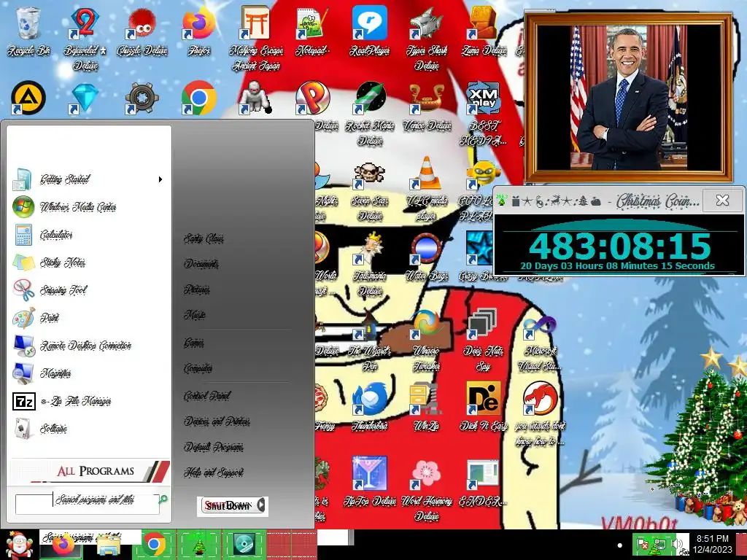This screenshot has height=560, width=747.
Task: Open shutdown options arrow beside Shut Down
Action: coord(262,506)
